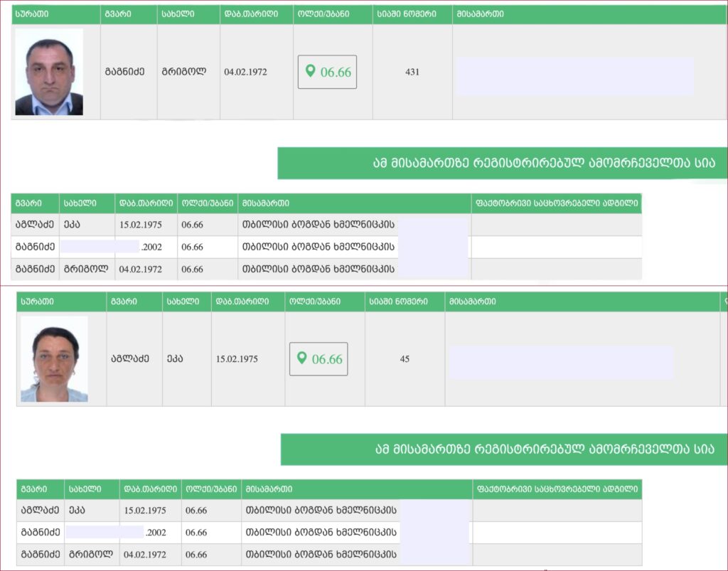Image resolution: width=728 pixels, height=571 pixels.
Task: Click the name ეკა beside the photo in record 45
Action: coord(175,359)
